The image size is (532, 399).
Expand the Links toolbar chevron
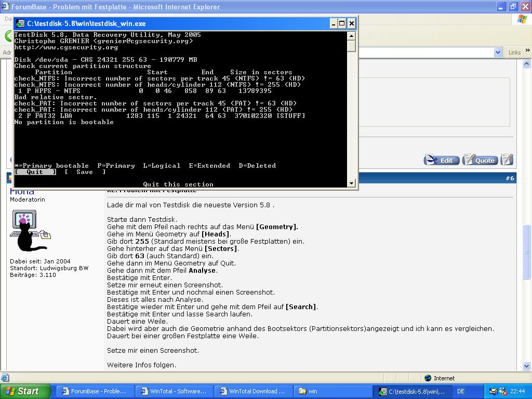[x=528, y=50]
